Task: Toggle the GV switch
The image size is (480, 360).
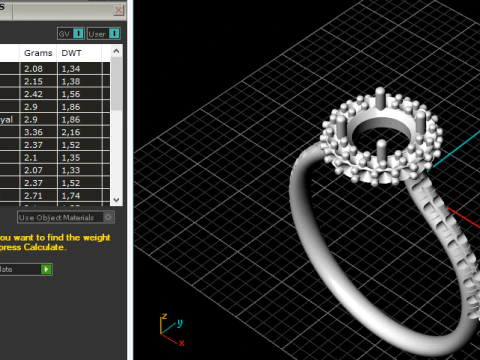Action: tap(70, 33)
